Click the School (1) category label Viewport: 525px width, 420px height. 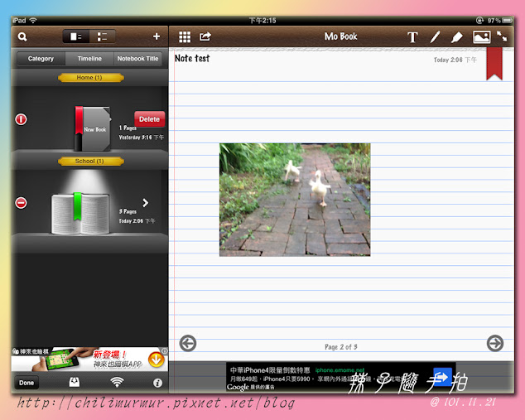coord(90,162)
